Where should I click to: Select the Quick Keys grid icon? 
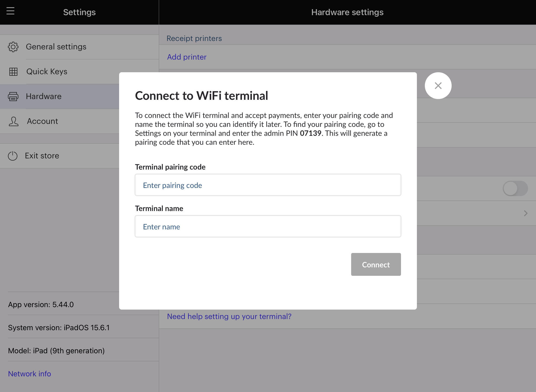13,71
